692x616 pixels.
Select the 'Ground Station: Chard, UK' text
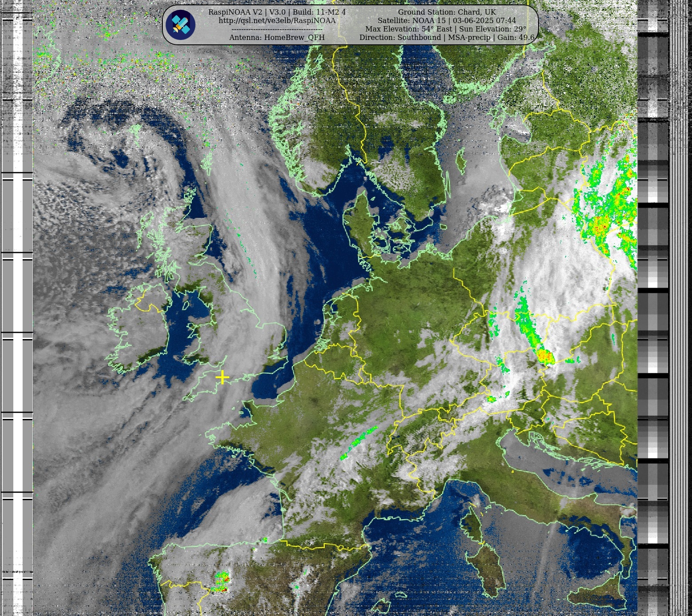447,12
